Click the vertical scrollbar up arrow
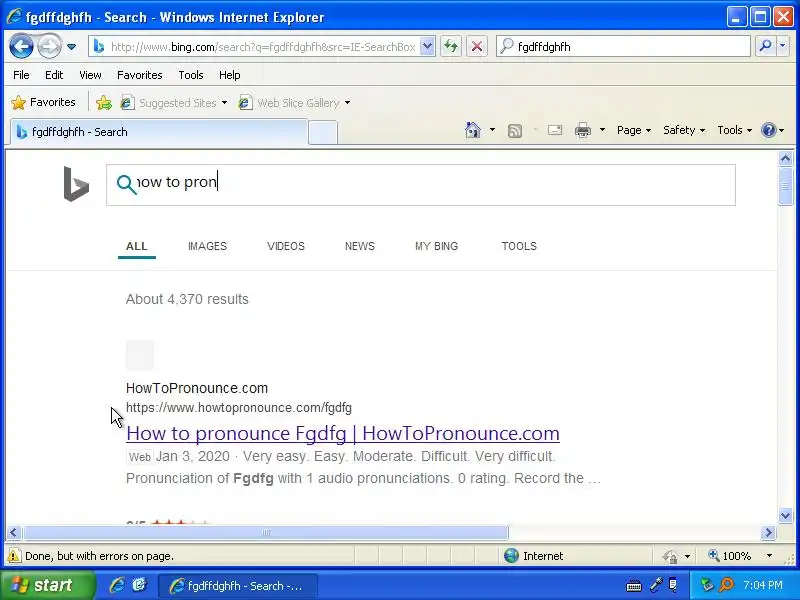 [x=785, y=159]
